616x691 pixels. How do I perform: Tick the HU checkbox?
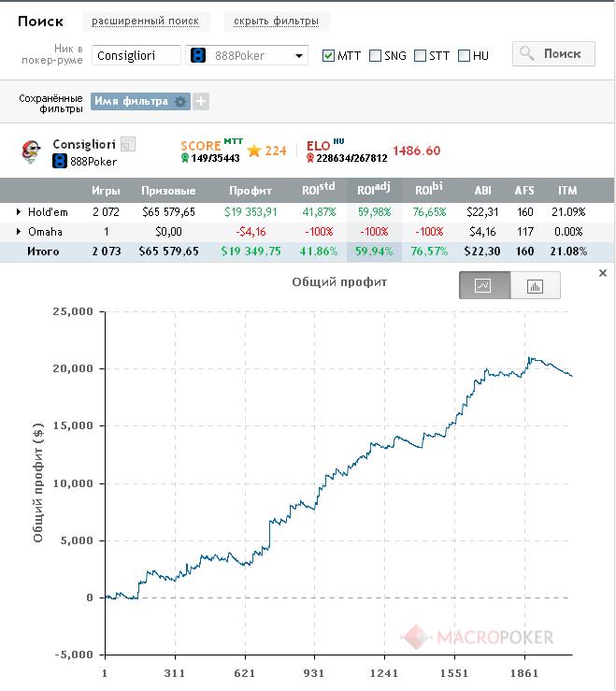point(465,56)
